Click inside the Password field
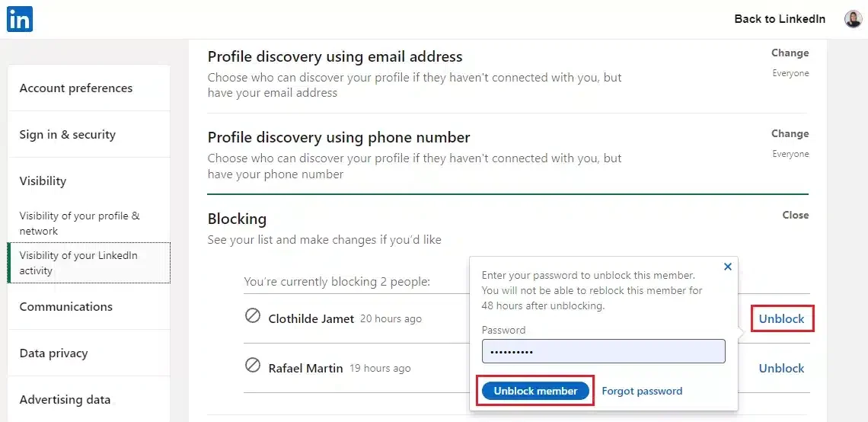Screen dimensions: 868x422 coord(603,351)
